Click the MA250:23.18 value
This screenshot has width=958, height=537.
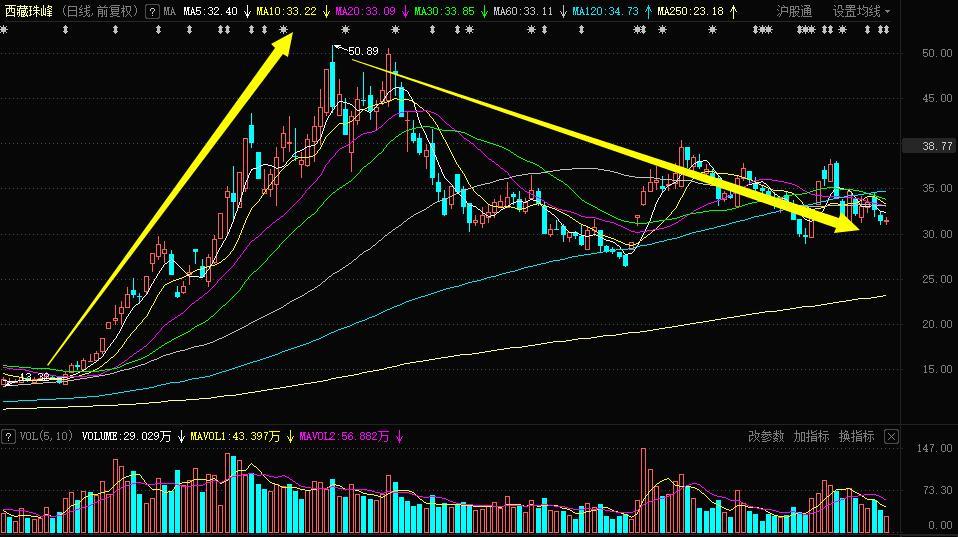690,11
